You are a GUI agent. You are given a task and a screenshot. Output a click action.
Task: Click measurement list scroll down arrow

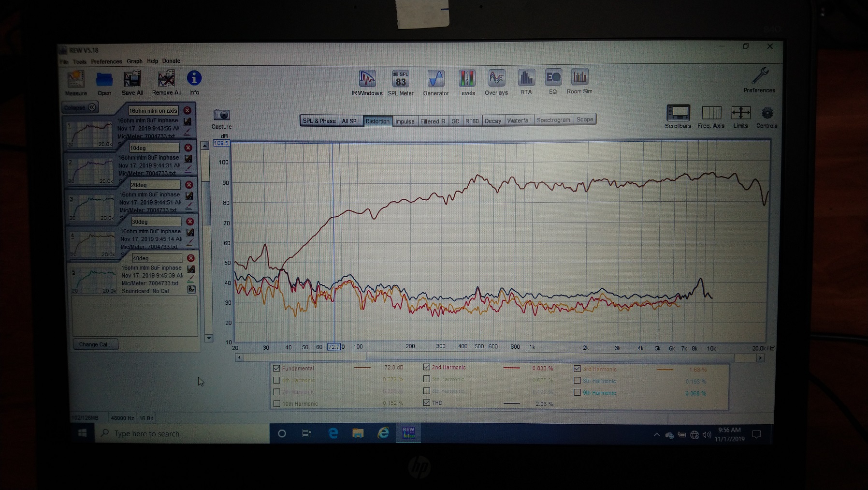(x=209, y=338)
